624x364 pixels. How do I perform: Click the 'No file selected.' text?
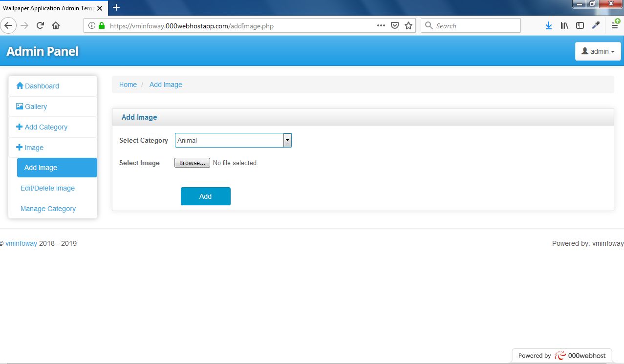tap(236, 163)
